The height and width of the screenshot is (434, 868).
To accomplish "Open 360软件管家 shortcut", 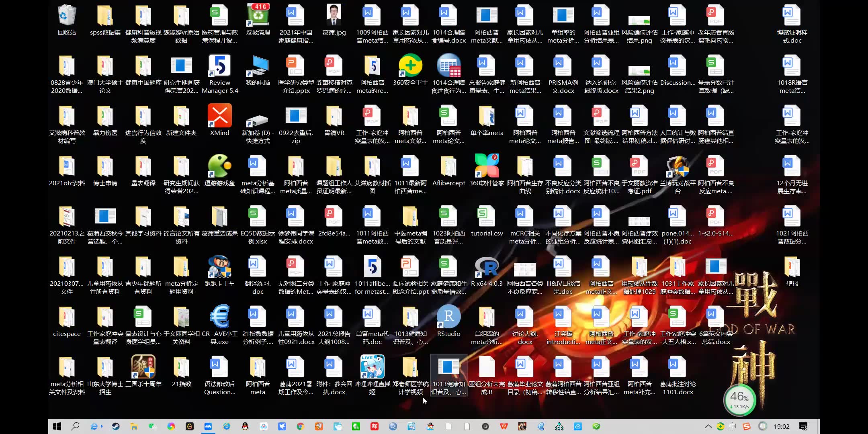I will (x=487, y=171).
